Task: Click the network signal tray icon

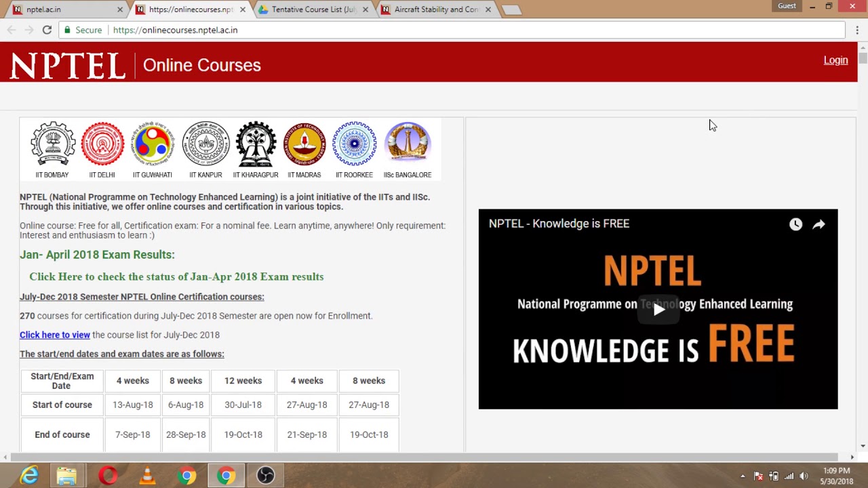Action: tap(789, 476)
